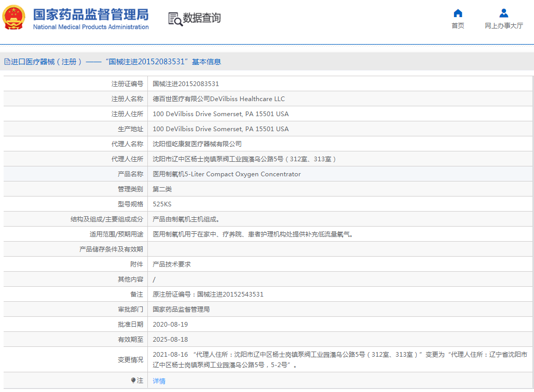
Task: Click the 基本信息 link in the header
Action: point(207,62)
